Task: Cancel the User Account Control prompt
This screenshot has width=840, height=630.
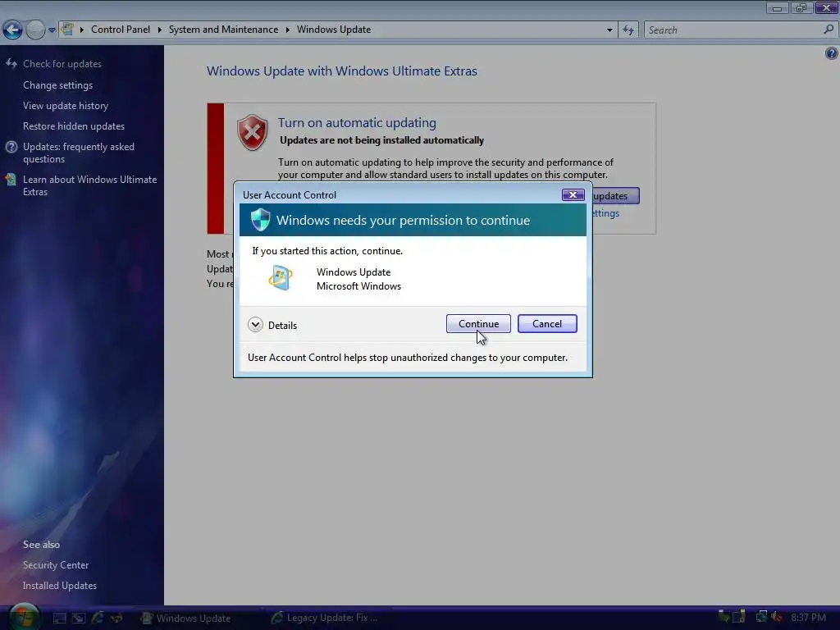Action: click(547, 323)
